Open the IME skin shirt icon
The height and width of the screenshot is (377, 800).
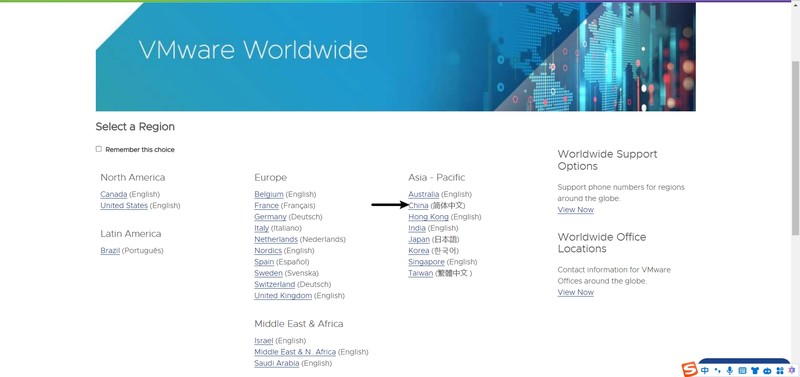(755, 370)
